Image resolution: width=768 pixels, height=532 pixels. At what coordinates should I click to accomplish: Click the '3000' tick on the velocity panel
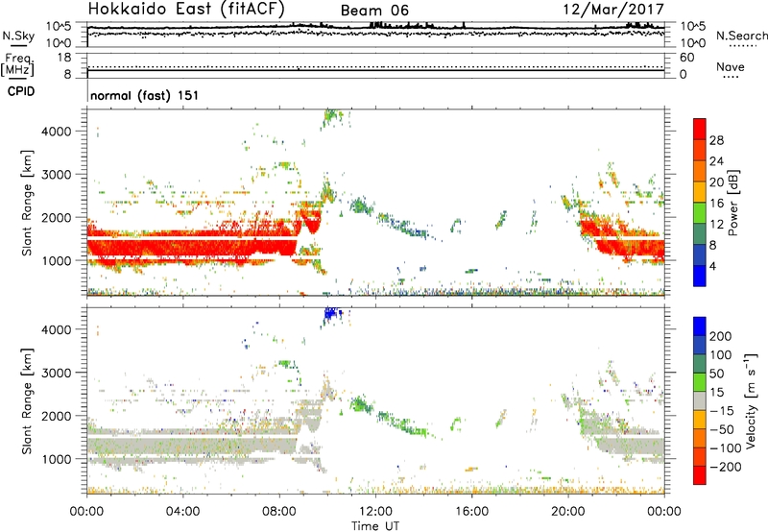click(57, 373)
